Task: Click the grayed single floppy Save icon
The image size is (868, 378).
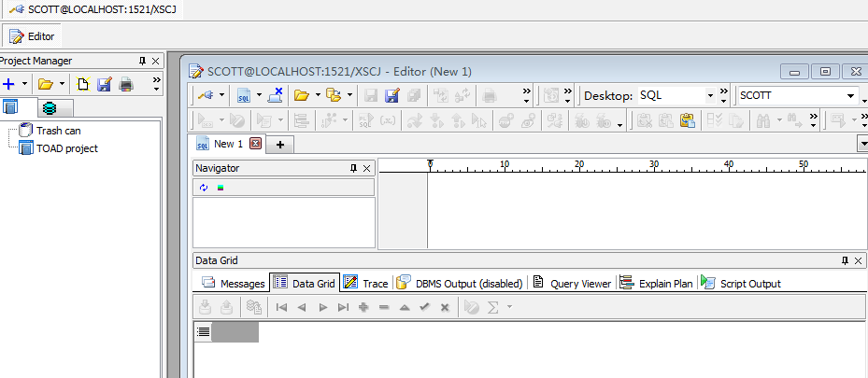Action: (x=371, y=95)
